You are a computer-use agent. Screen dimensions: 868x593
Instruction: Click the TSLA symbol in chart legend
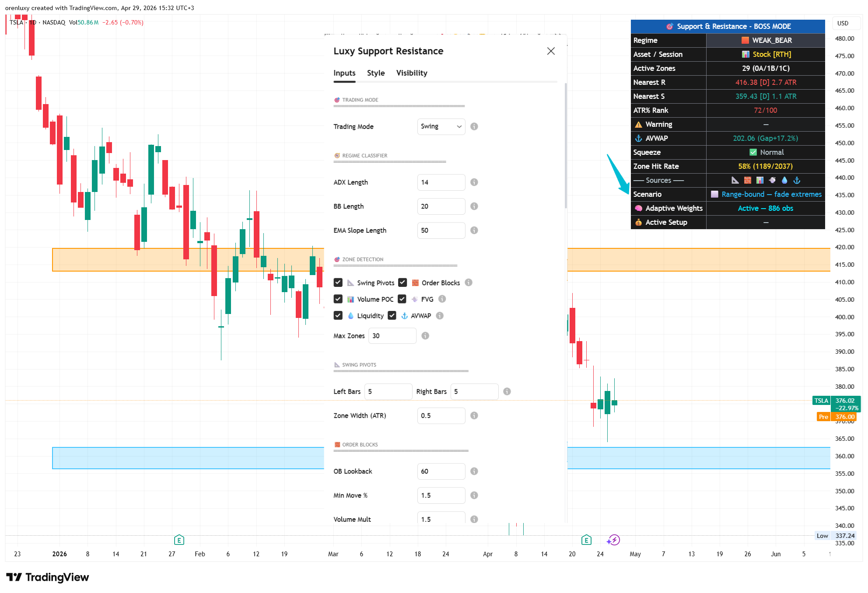tap(16, 22)
